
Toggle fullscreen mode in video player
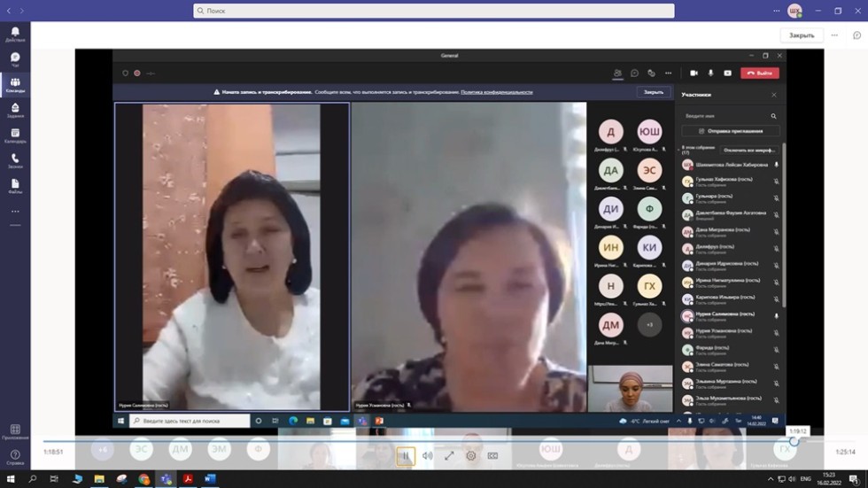[449, 456]
